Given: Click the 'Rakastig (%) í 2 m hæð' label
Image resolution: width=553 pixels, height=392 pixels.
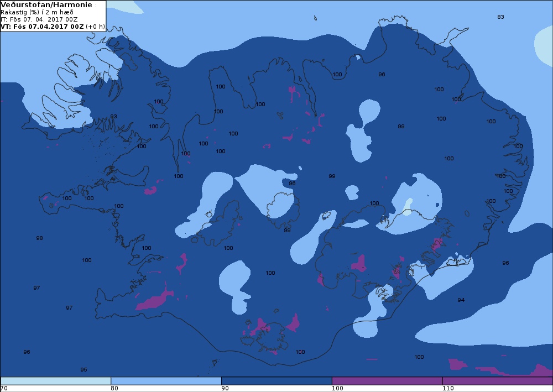Looking at the screenshot, I should click(37, 12).
